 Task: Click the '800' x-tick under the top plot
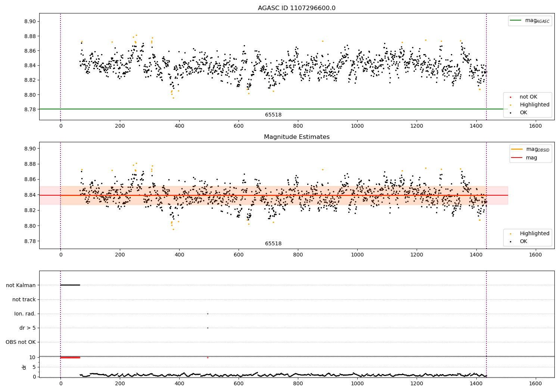(298, 126)
